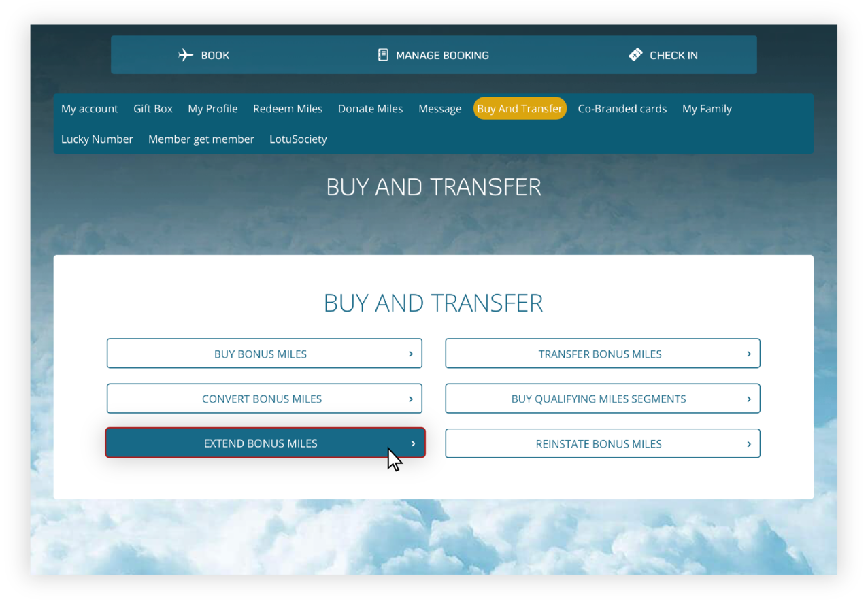Switch to the MANAGE BOOKING tab

433,55
